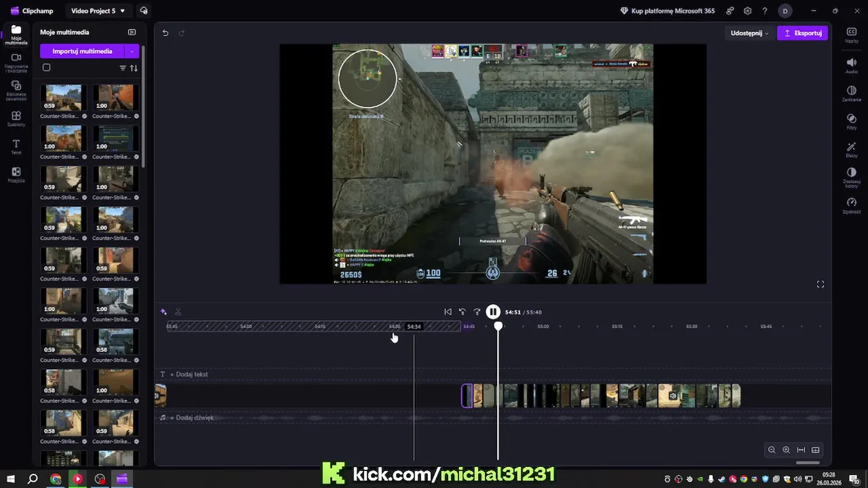
Task: Open the Audio properties panel
Action: pyautogui.click(x=852, y=65)
